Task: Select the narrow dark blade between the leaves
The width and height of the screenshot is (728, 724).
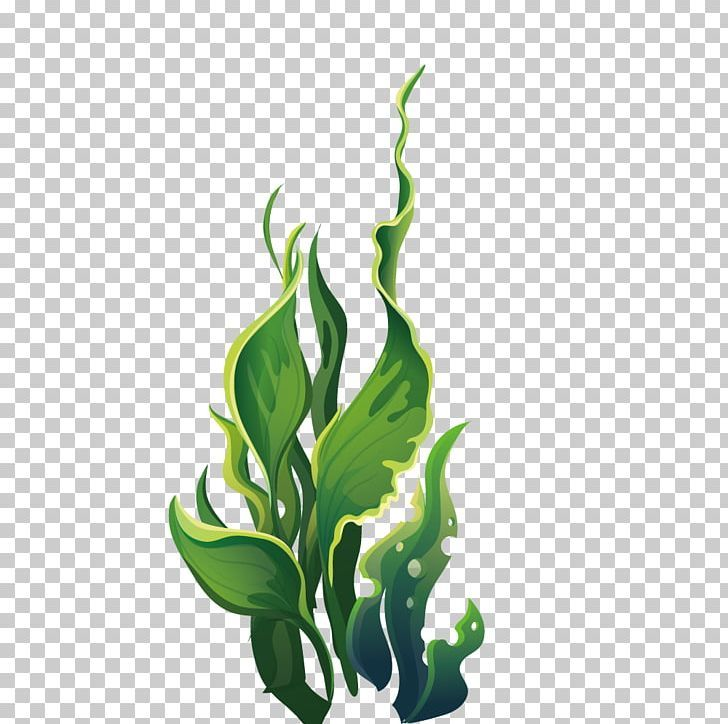Action: (x=325, y=330)
